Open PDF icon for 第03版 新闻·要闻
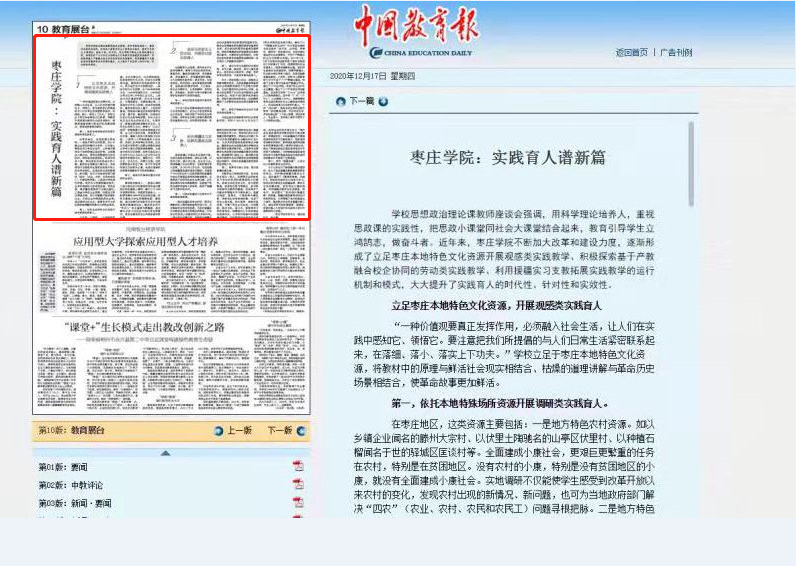The height and width of the screenshot is (566, 796). pyautogui.click(x=298, y=503)
